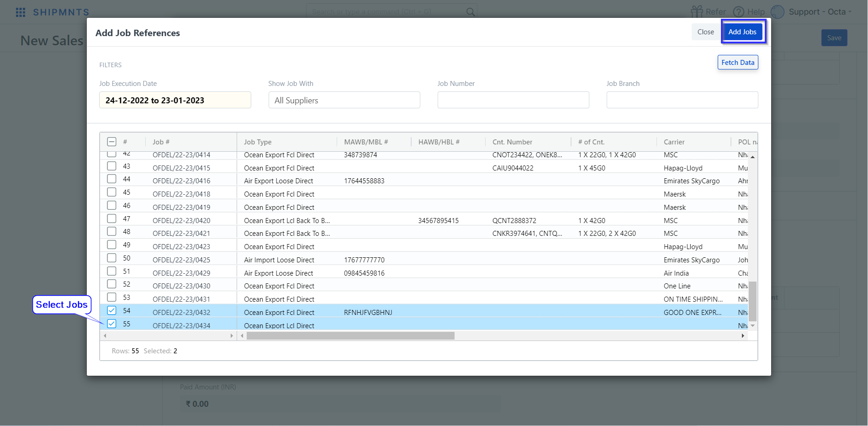Click the Add Jobs button
The image size is (868, 426).
(x=742, y=32)
